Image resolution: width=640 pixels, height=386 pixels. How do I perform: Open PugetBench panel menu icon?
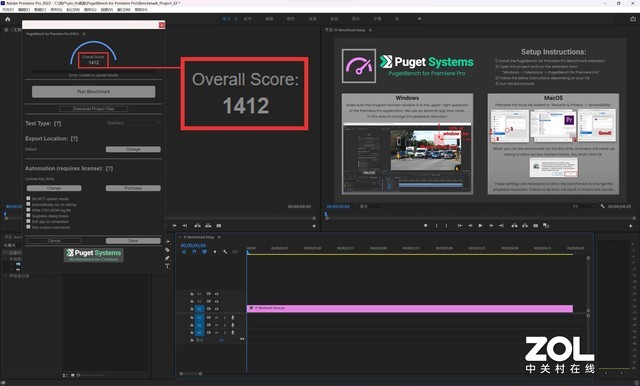pos(84,34)
